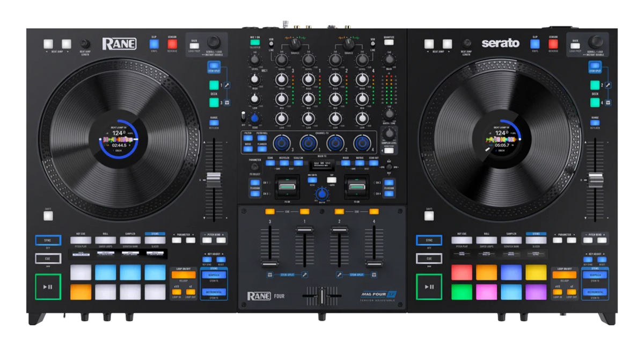Screen dimensions: 644x339
Task: Switch left deck pads to SAMPLER mode
Action: click(x=130, y=241)
